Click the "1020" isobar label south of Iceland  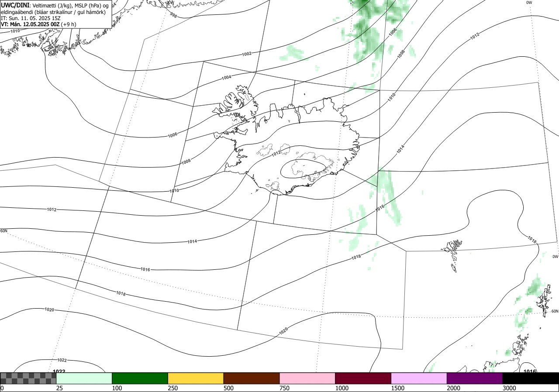click(283, 331)
